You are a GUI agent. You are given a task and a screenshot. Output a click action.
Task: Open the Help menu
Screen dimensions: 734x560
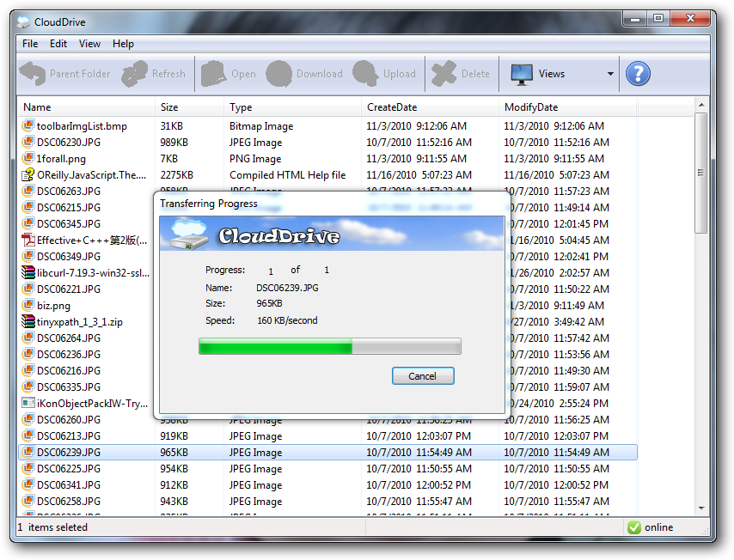point(123,44)
